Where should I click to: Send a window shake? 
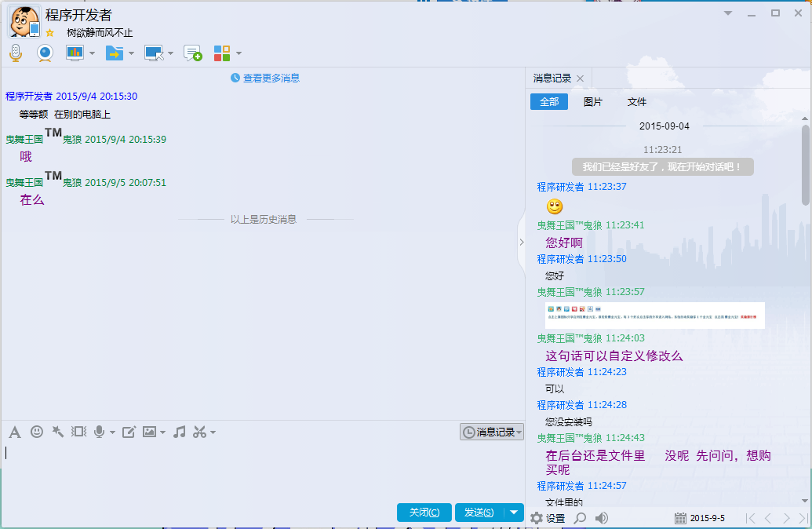pyautogui.click(x=78, y=432)
